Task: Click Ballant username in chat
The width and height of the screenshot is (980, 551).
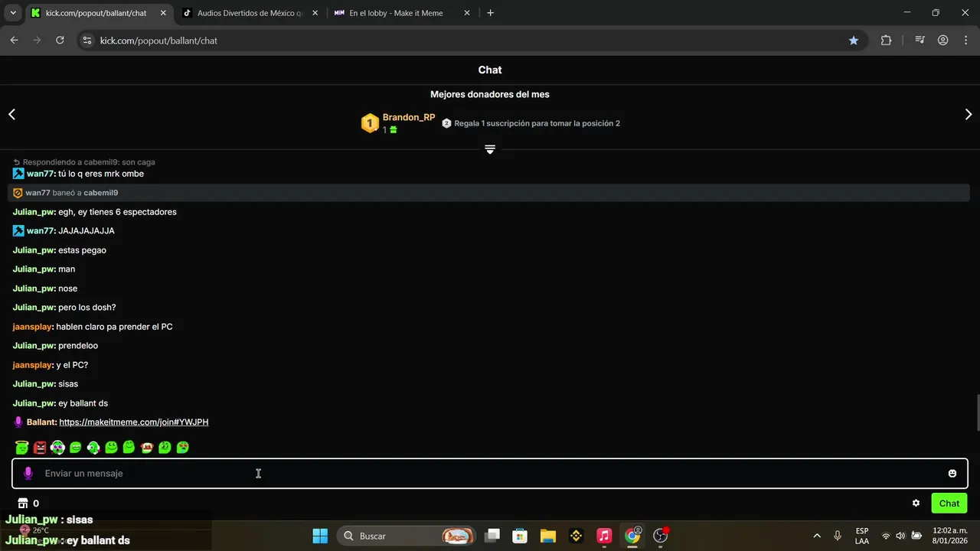Action: [x=41, y=422]
